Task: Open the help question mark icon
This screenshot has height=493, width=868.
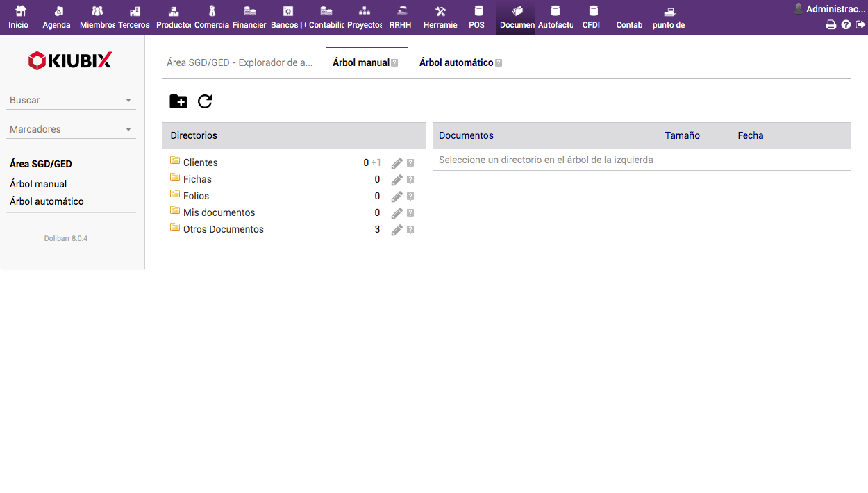Action: click(x=846, y=25)
